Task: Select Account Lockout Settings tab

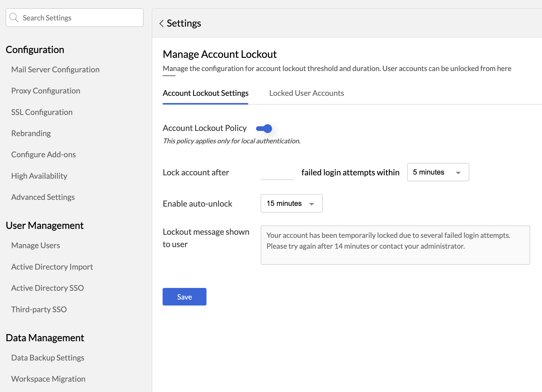Action: [x=205, y=93]
